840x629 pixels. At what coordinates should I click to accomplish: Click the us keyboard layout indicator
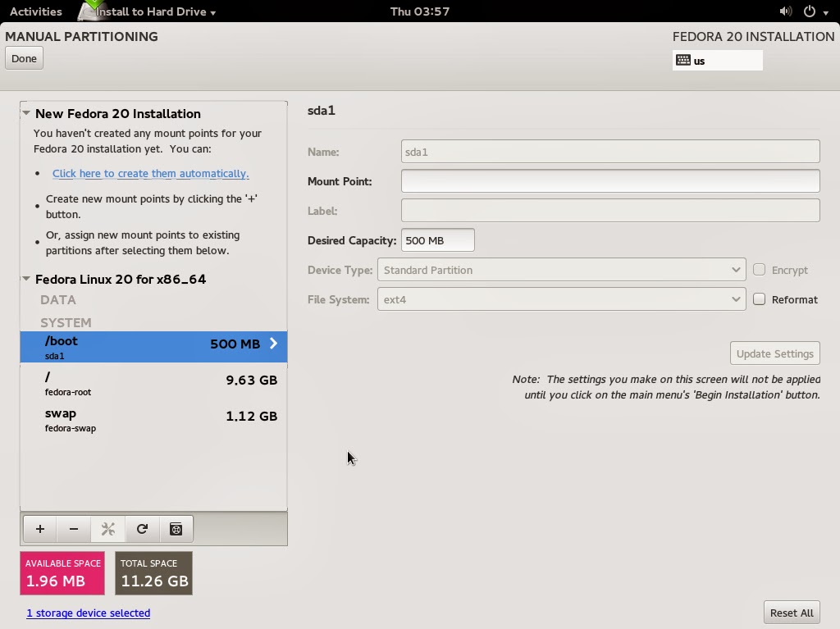pos(717,60)
